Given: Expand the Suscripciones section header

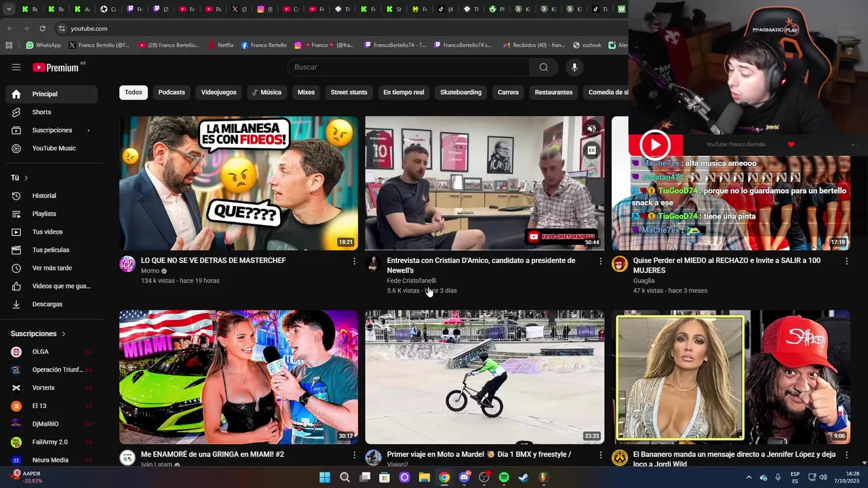Looking at the screenshot, I should pos(38,333).
